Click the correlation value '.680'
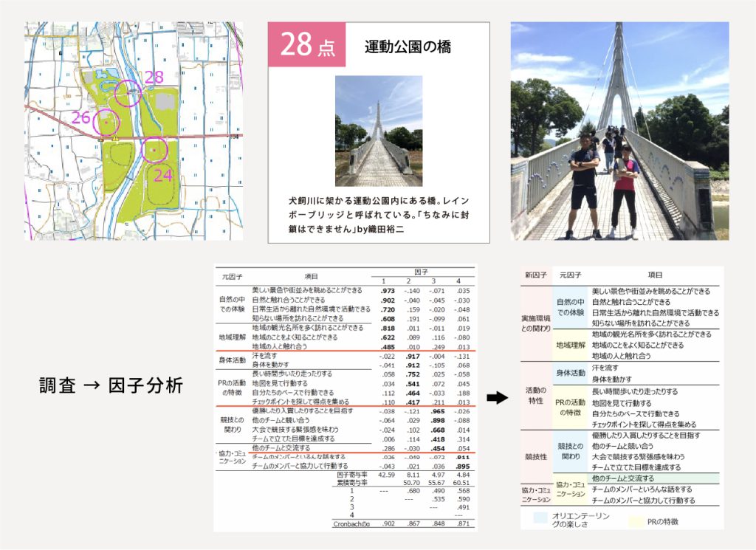 point(413,491)
